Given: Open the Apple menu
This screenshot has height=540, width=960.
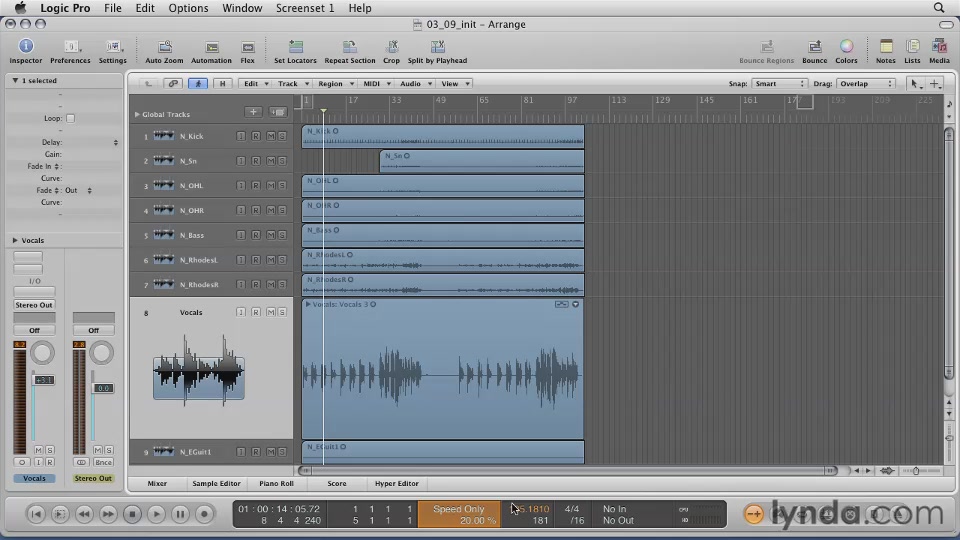Looking at the screenshot, I should 20,8.
